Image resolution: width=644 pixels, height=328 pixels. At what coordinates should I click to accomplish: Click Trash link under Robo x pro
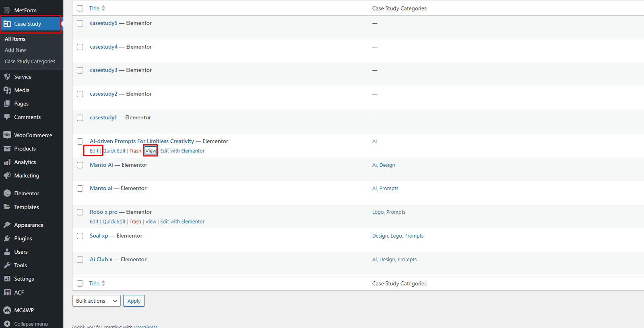coord(135,221)
